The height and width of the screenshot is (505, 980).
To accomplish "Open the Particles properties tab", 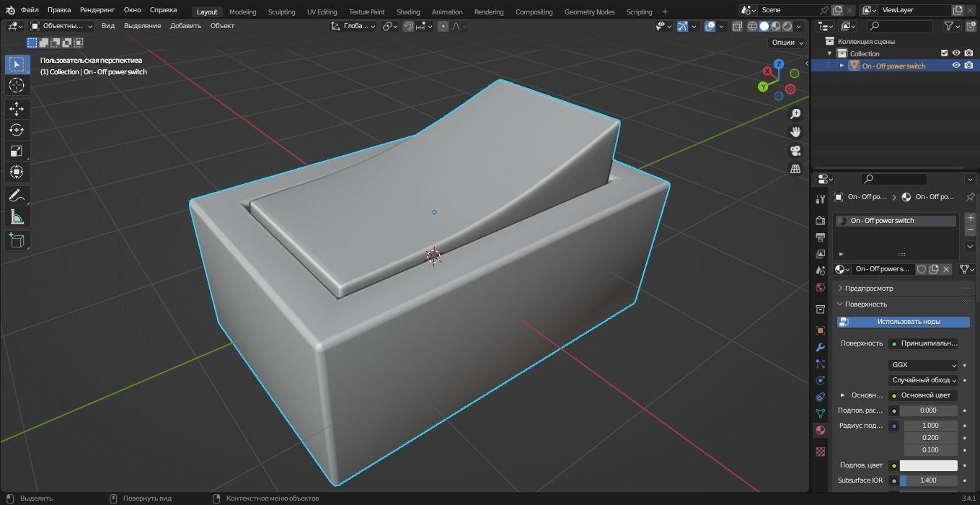I will (820, 364).
